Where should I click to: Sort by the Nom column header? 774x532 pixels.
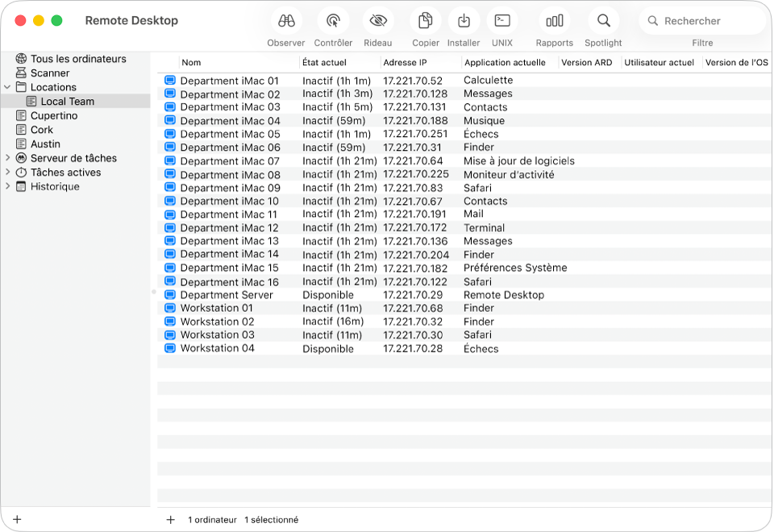(x=239, y=63)
